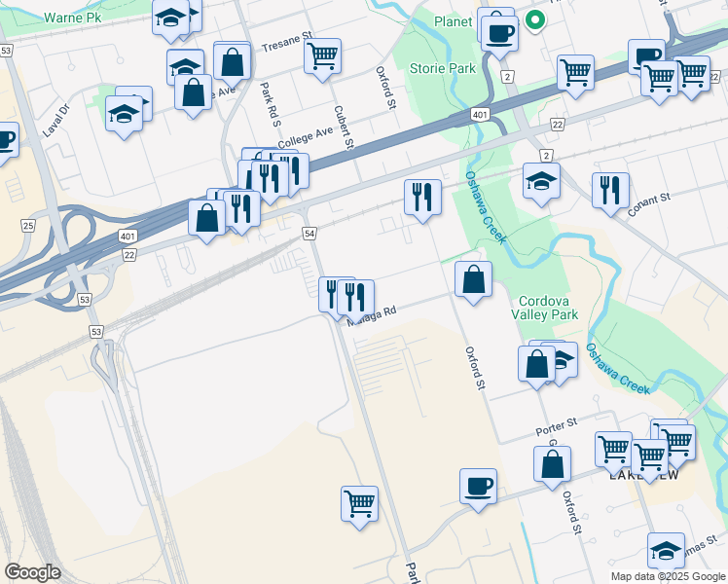The image size is (728, 584).
Task: Select the Warne Pk label
Action: [72, 18]
